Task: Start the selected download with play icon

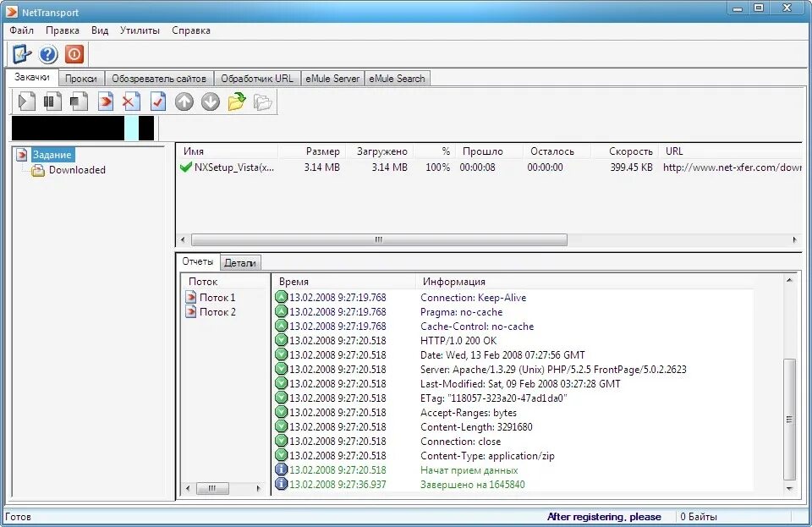Action: pyautogui.click(x=26, y=102)
